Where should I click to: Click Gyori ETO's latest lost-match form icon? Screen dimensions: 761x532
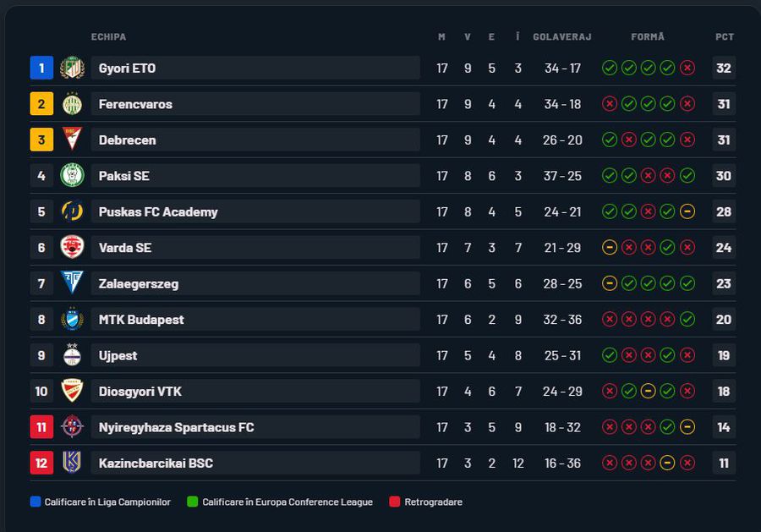(687, 69)
